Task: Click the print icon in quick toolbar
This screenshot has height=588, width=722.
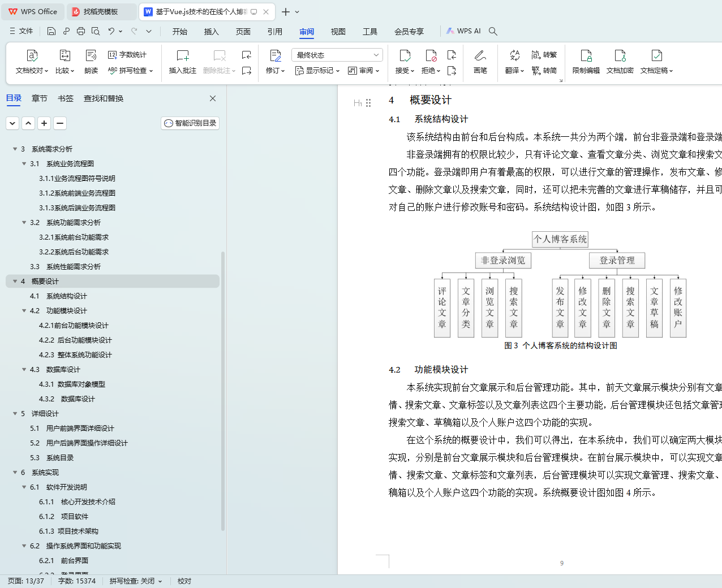Action: [81, 31]
